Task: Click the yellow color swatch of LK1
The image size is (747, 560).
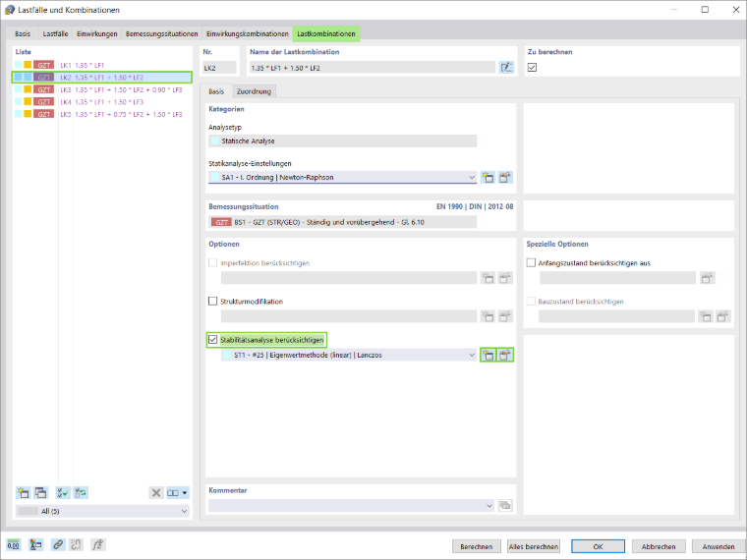Action: click(28, 65)
